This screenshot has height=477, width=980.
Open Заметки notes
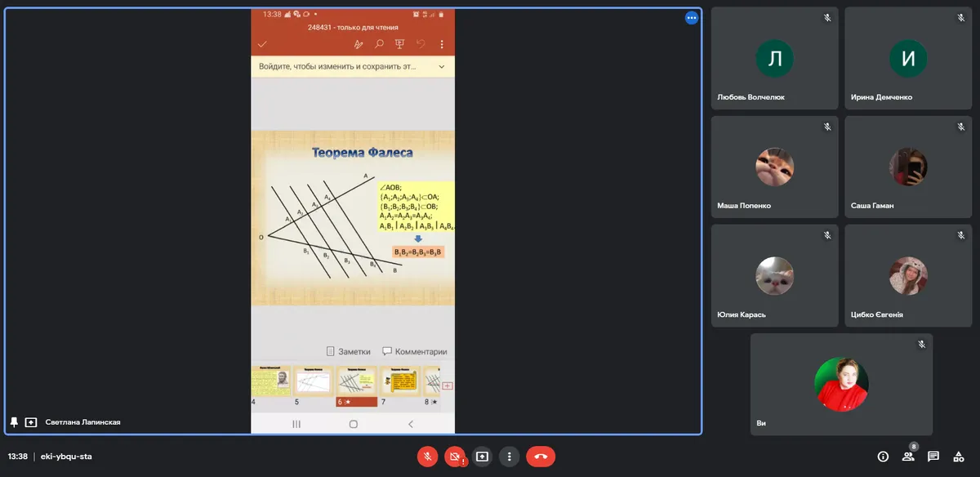tap(348, 352)
